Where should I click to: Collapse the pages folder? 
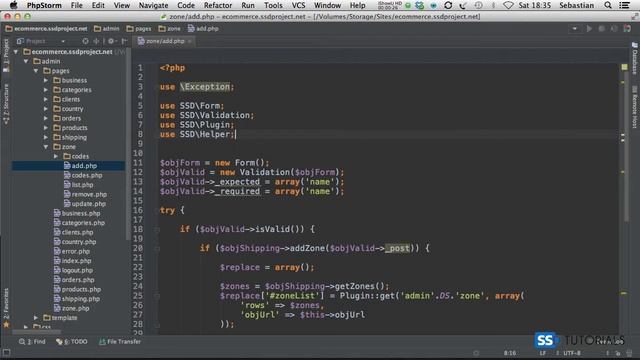(36, 71)
